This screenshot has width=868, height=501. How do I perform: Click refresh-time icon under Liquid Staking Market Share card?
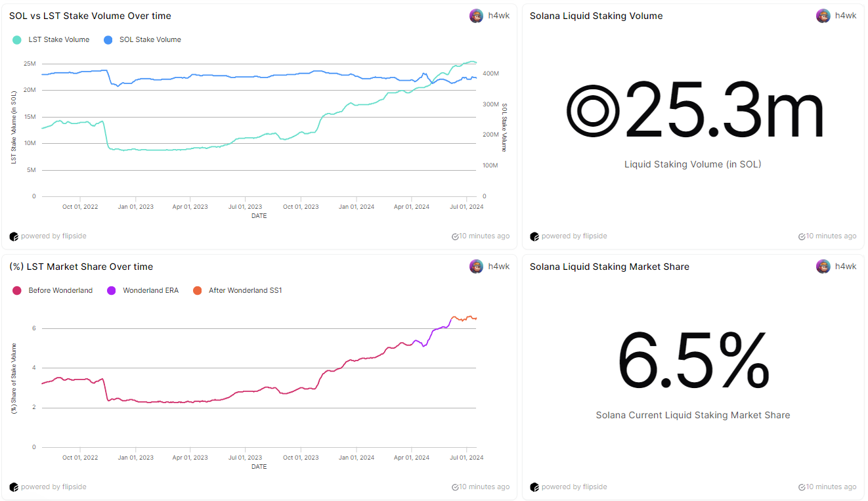point(802,487)
